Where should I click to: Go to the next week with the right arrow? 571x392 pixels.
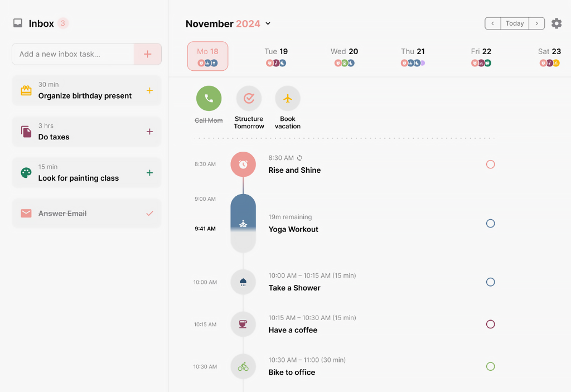pos(536,23)
